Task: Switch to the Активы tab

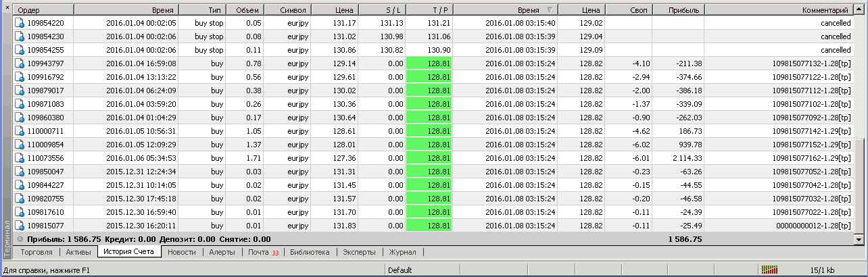Action: (78, 252)
